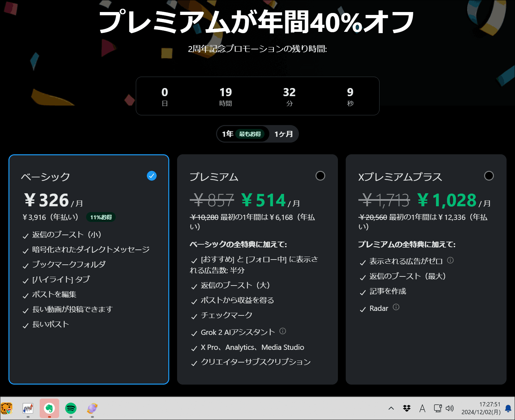
Task: Select the ベーシック plan radio button
Action: (152, 176)
